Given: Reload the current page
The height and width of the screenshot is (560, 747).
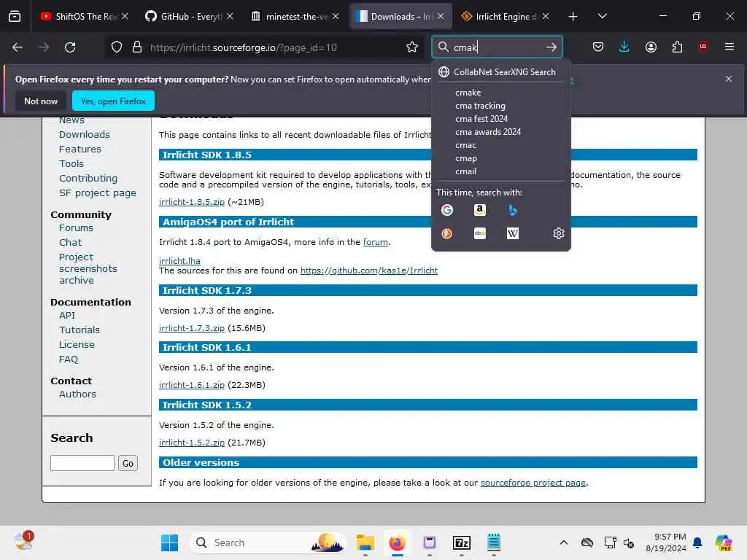Looking at the screenshot, I should click(x=70, y=47).
